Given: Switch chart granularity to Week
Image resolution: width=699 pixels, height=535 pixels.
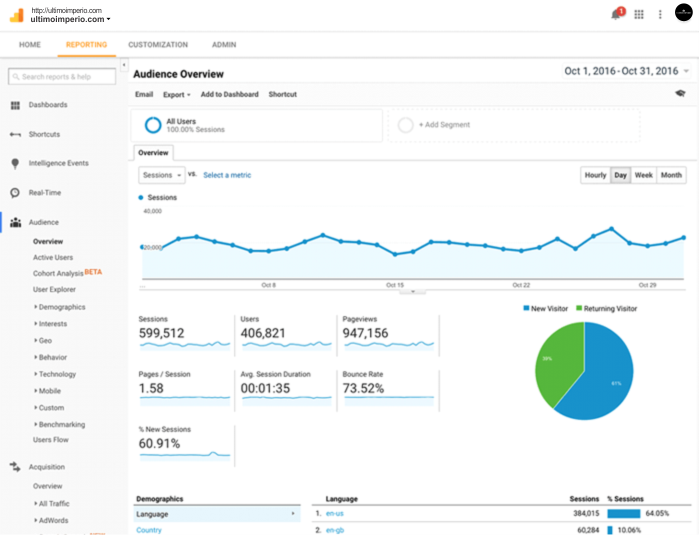Looking at the screenshot, I should (x=644, y=175).
